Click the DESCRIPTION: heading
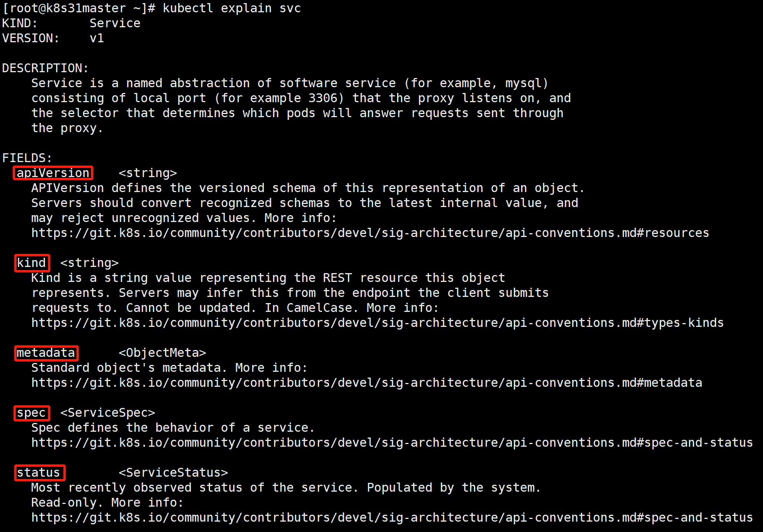The height and width of the screenshot is (532, 763). [45, 68]
